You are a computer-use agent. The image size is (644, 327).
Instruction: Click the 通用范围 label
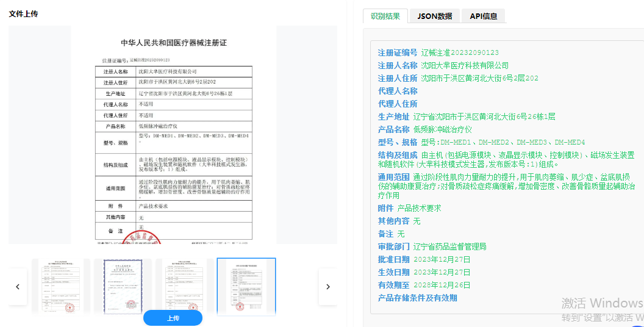[393, 177]
